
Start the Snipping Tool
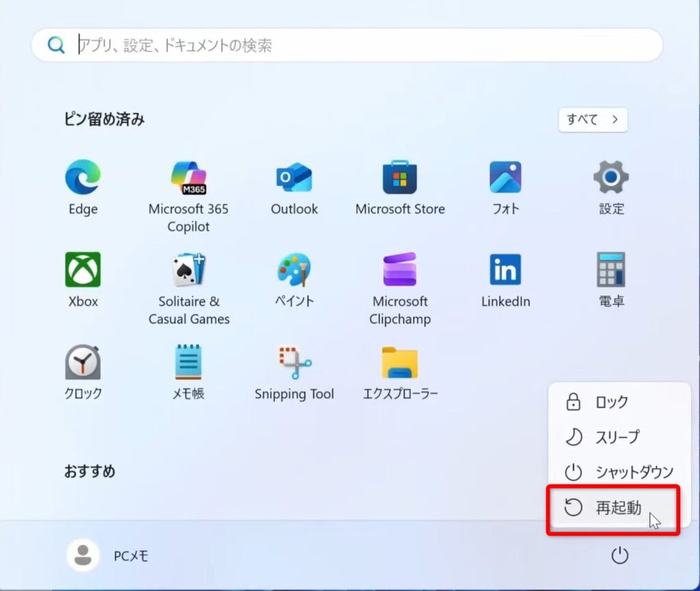(294, 362)
